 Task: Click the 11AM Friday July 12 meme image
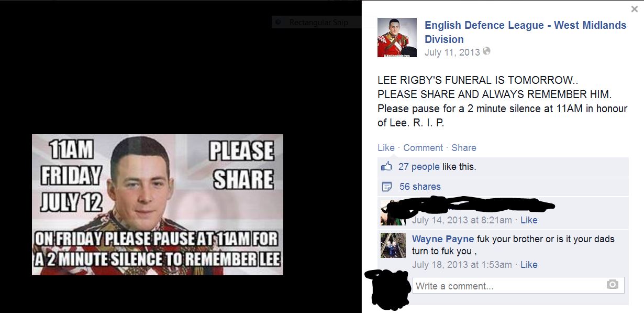(158, 204)
